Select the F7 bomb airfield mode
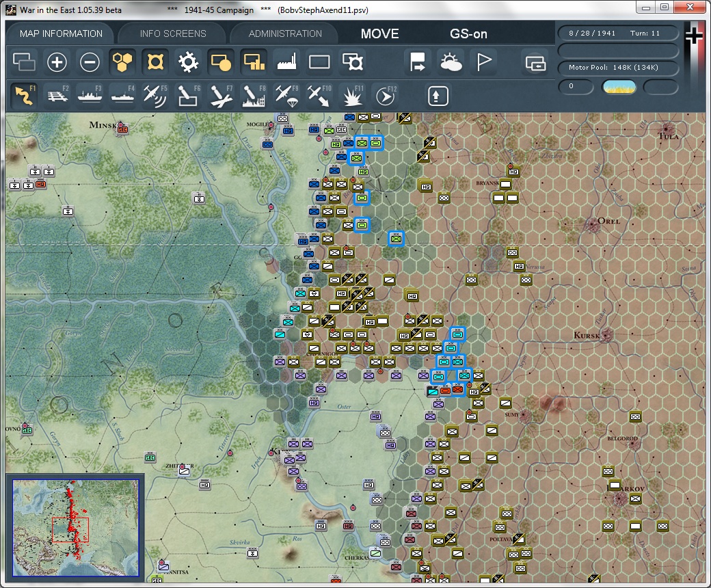711x588 pixels. point(221,96)
